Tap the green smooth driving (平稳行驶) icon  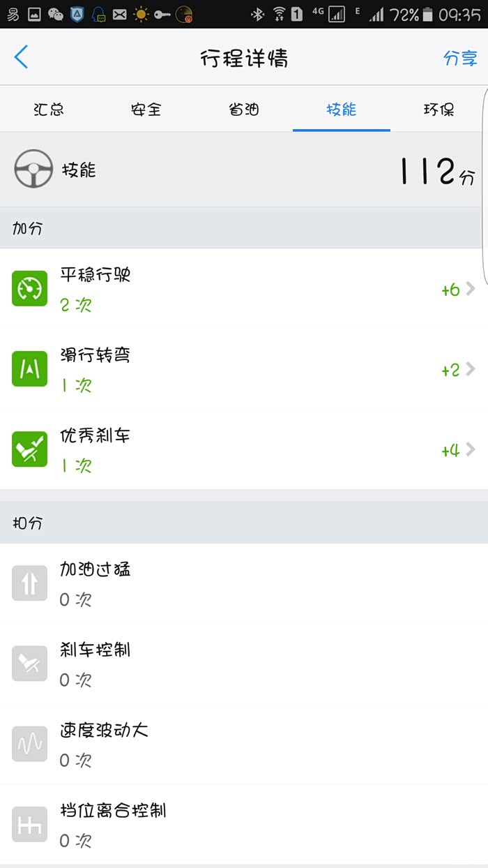tap(29, 288)
